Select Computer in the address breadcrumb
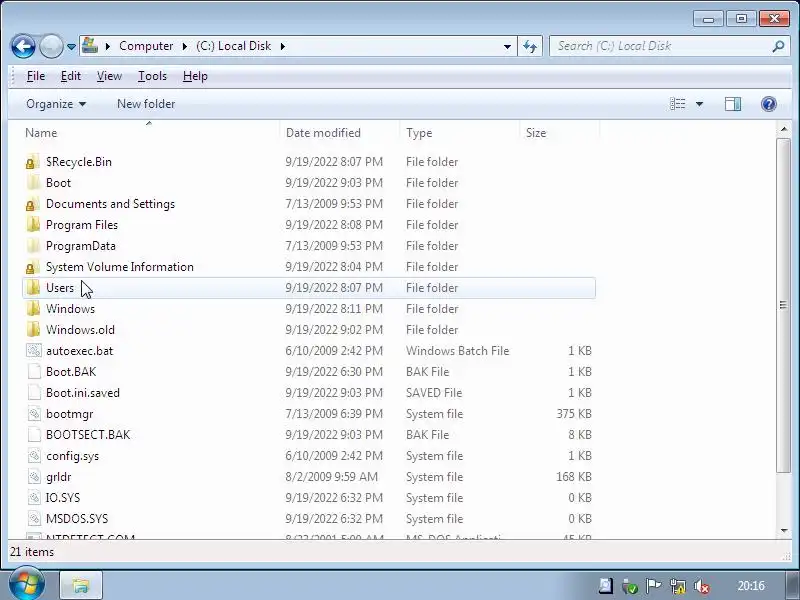Image resolution: width=800 pixels, height=600 pixels. coord(146,46)
